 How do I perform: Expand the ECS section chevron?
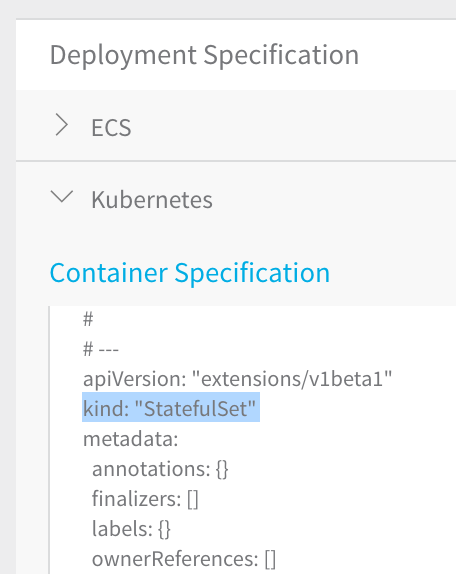click(61, 125)
